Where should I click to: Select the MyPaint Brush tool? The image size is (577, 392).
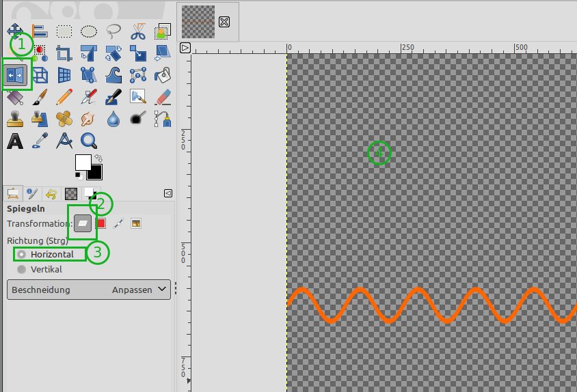point(138,97)
